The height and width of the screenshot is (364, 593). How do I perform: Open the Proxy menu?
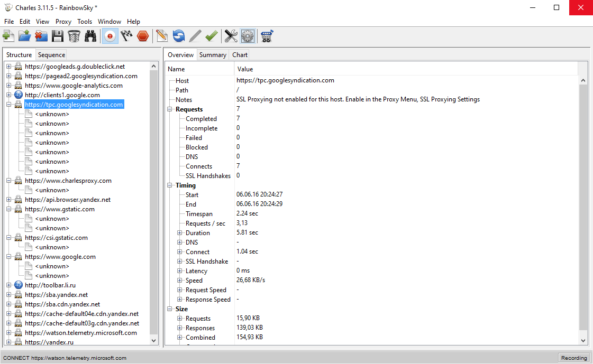pyautogui.click(x=63, y=22)
